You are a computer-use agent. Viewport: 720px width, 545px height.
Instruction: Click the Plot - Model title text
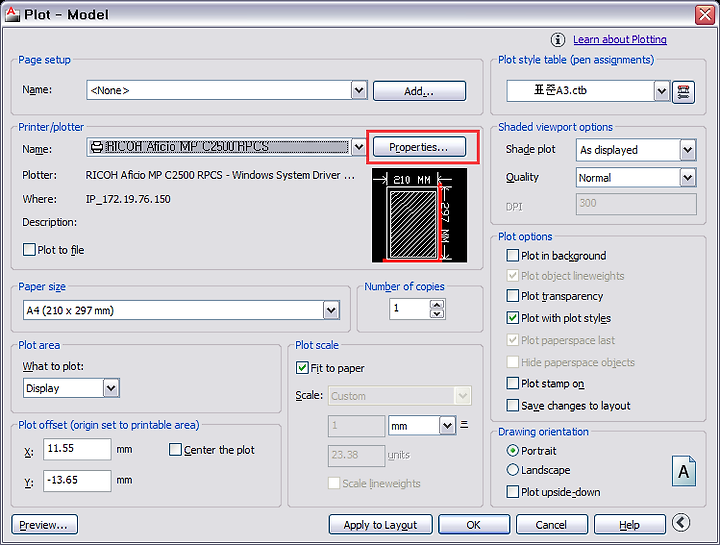pos(67,15)
